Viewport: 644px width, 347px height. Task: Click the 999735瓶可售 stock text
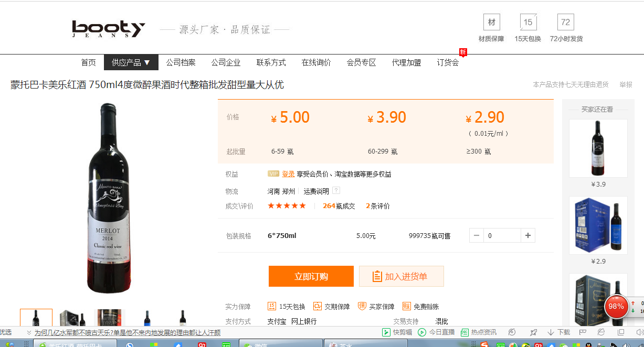[x=429, y=236]
